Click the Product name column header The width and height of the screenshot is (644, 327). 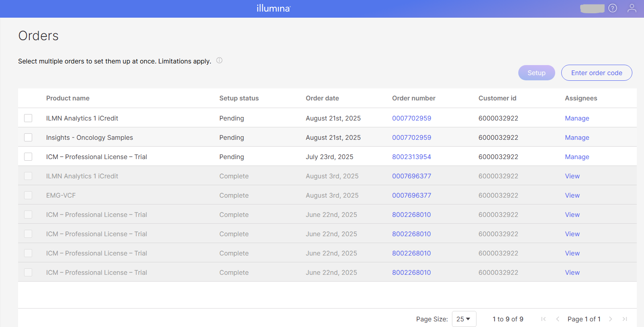[67, 98]
